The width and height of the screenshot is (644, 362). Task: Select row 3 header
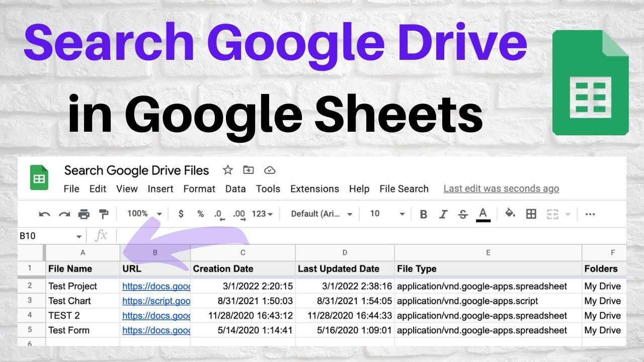click(31, 301)
